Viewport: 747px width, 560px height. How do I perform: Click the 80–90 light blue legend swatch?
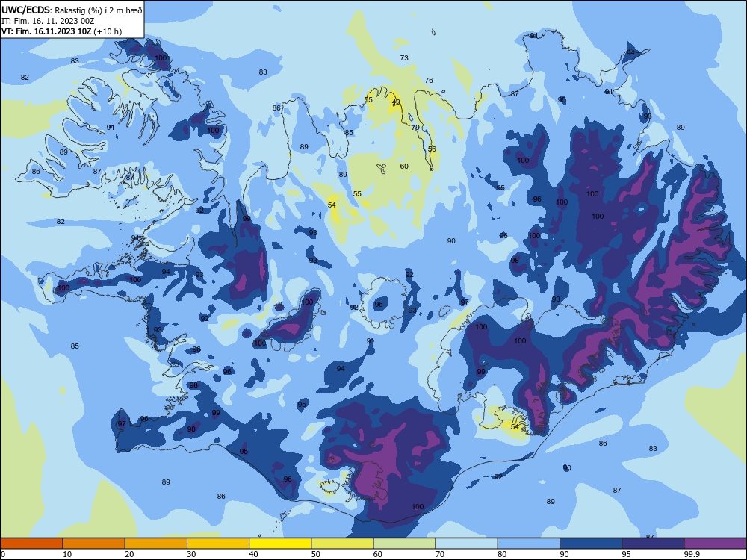pyautogui.click(x=529, y=544)
